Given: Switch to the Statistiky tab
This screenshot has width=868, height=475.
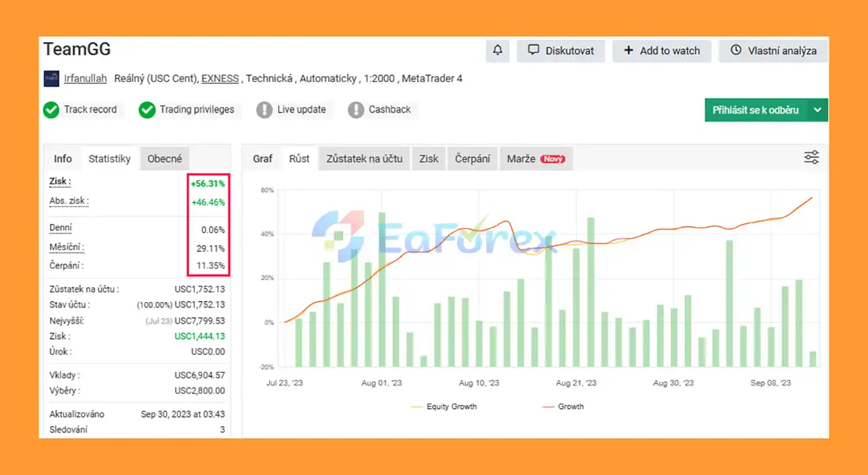Looking at the screenshot, I should [109, 159].
